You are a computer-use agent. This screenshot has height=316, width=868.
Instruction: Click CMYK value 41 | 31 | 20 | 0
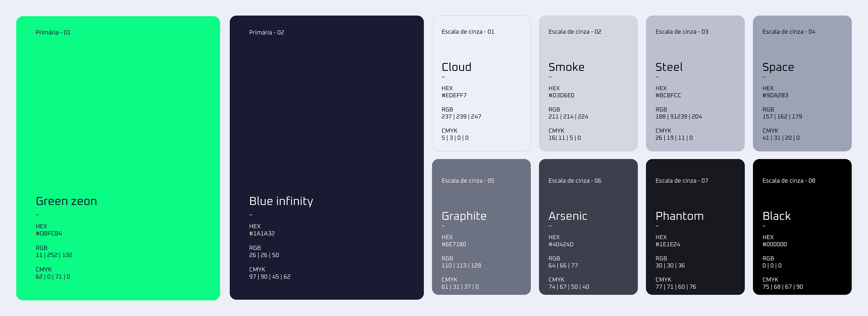coord(781,138)
